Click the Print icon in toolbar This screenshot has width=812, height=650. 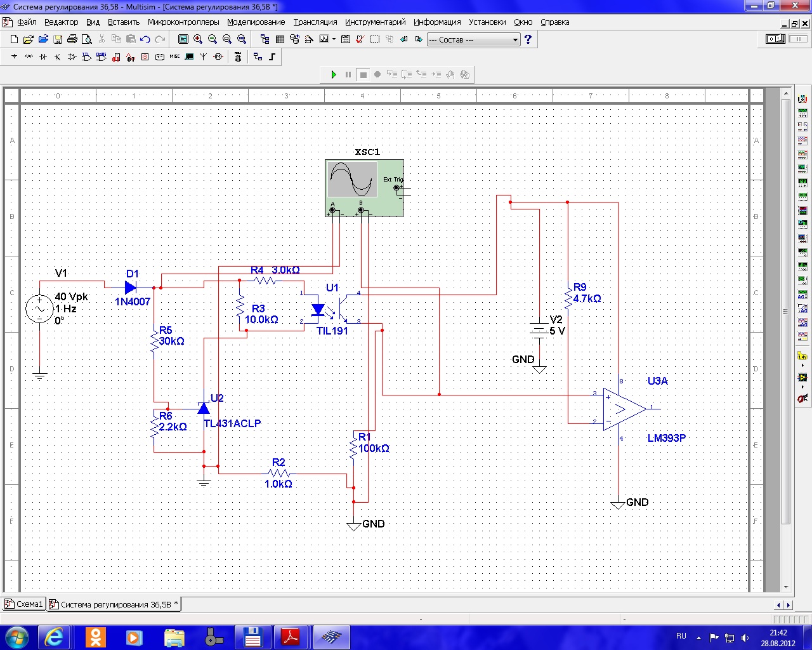point(72,39)
